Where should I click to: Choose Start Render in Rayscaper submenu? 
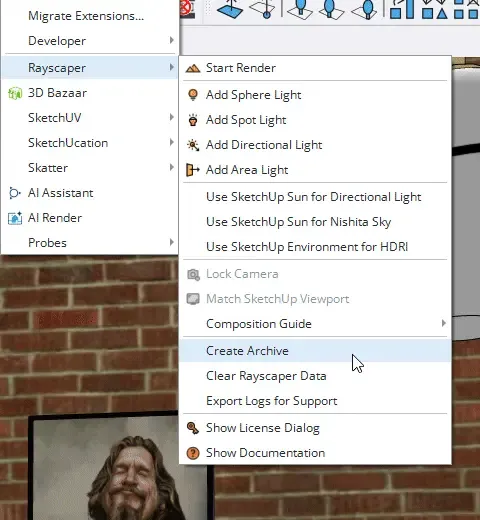click(315, 68)
